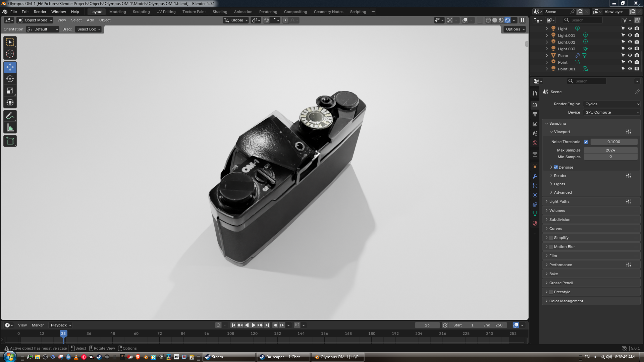
Task: Expand the Light Paths panel
Action: click(x=559, y=201)
